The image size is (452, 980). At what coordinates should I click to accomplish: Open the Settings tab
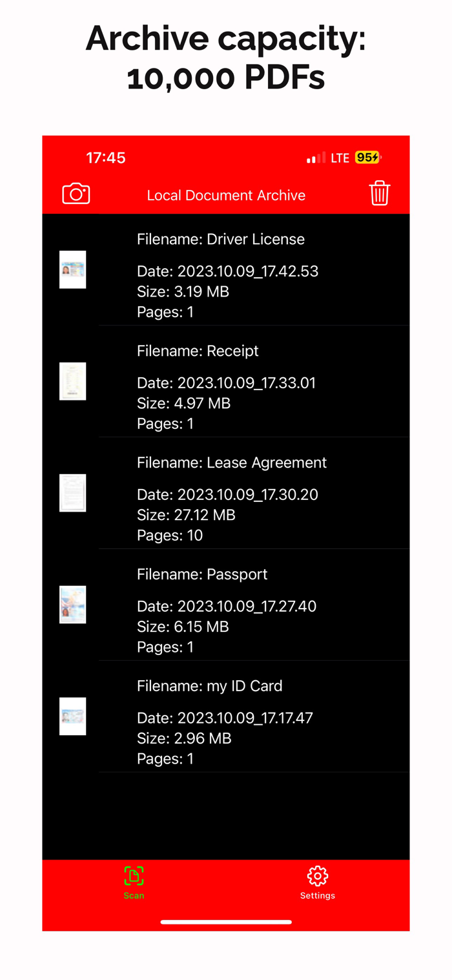pos(318,883)
